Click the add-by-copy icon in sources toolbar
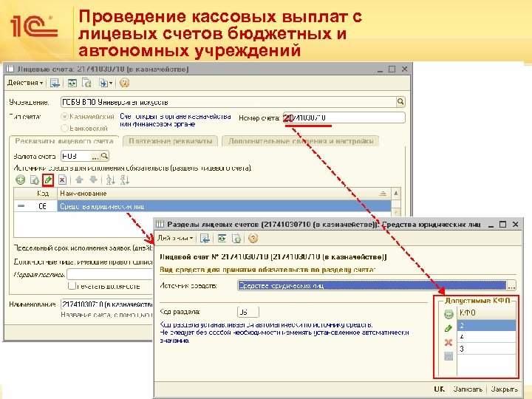 (34, 180)
